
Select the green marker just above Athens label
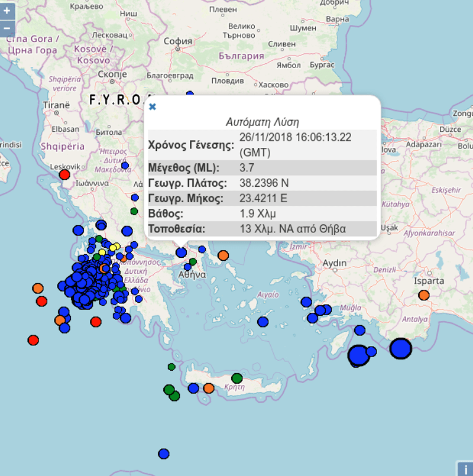(193, 261)
